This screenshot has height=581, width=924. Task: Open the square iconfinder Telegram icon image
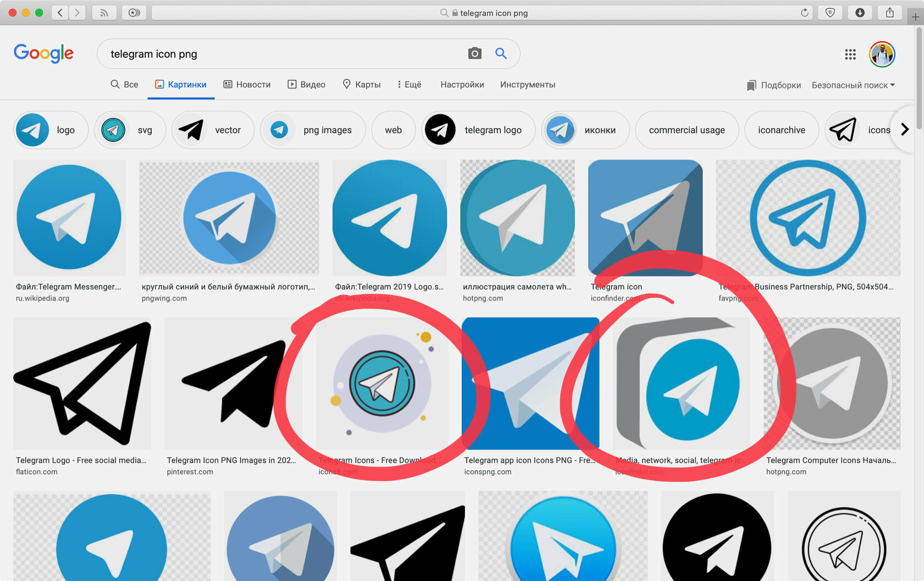(645, 218)
